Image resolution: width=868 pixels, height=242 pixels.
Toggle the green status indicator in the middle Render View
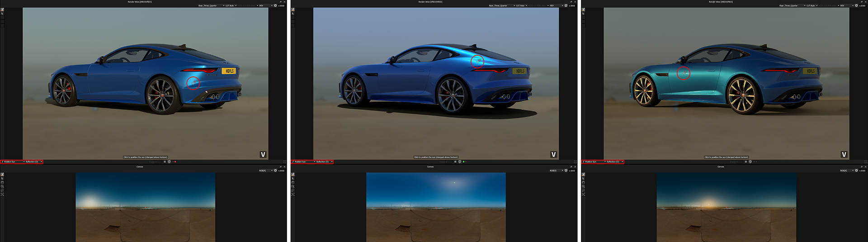(x=464, y=161)
